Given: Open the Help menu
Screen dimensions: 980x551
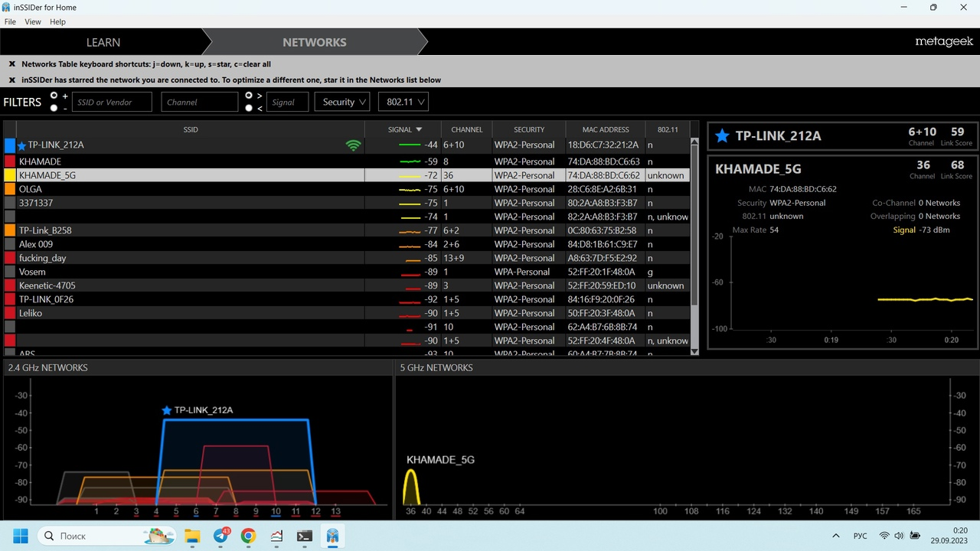Looking at the screenshot, I should click(58, 22).
